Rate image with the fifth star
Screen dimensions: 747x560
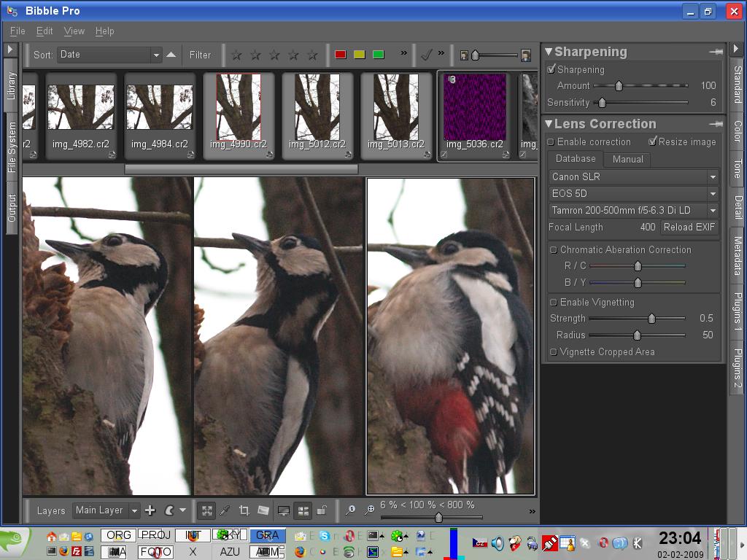click(312, 55)
